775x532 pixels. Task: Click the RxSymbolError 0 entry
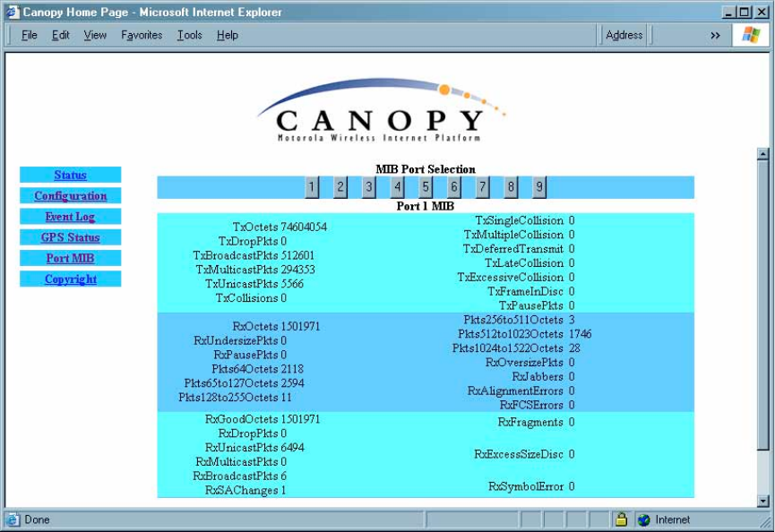click(x=531, y=486)
